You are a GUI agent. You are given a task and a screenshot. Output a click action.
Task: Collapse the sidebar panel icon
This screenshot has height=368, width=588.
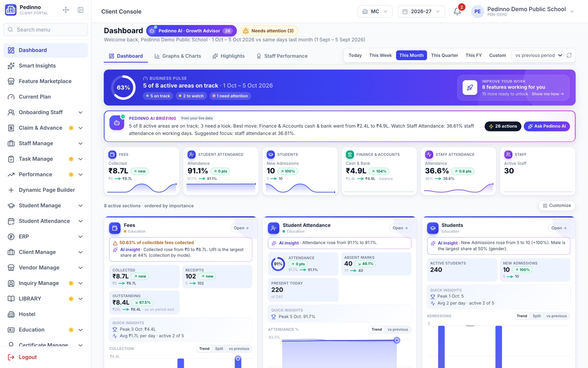80,10
